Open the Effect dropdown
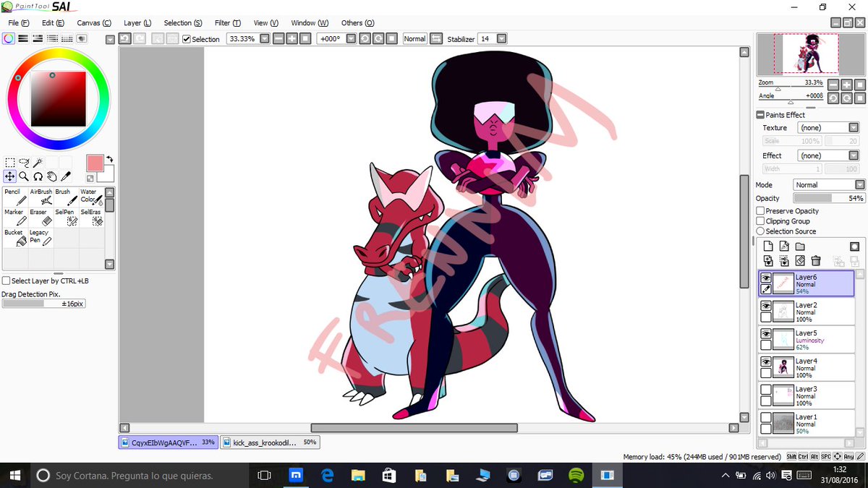Image resolution: width=868 pixels, height=488 pixels. [854, 155]
